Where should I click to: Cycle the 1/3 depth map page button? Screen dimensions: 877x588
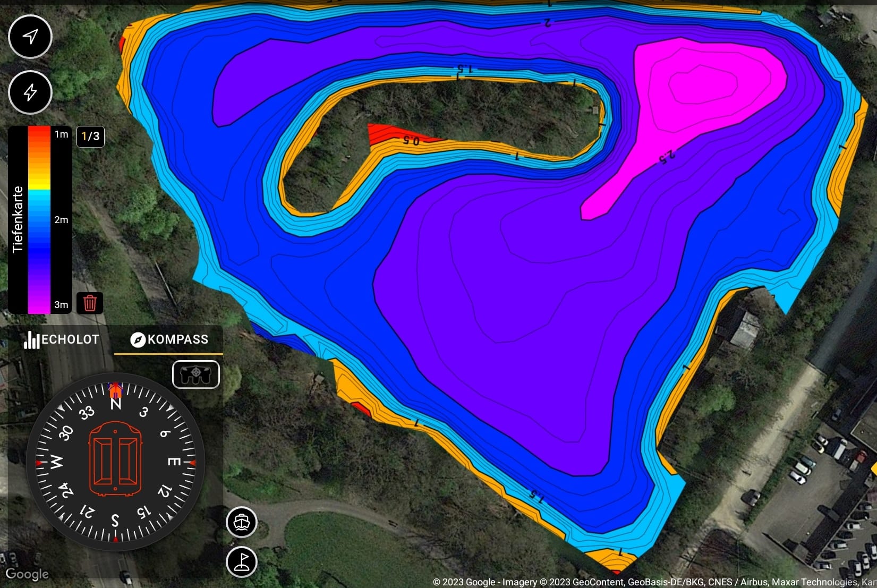click(x=90, y=137)
